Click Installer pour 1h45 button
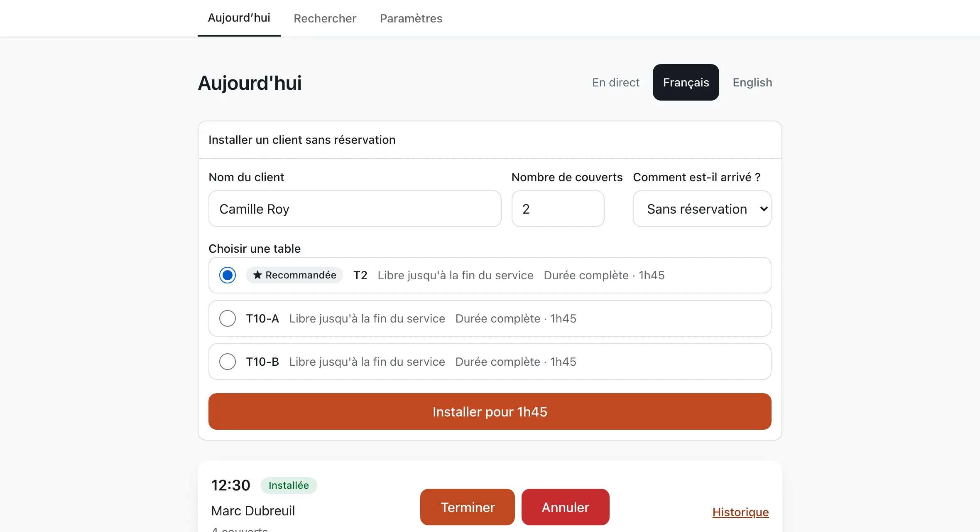980x532 pixels. click(490, 411)
